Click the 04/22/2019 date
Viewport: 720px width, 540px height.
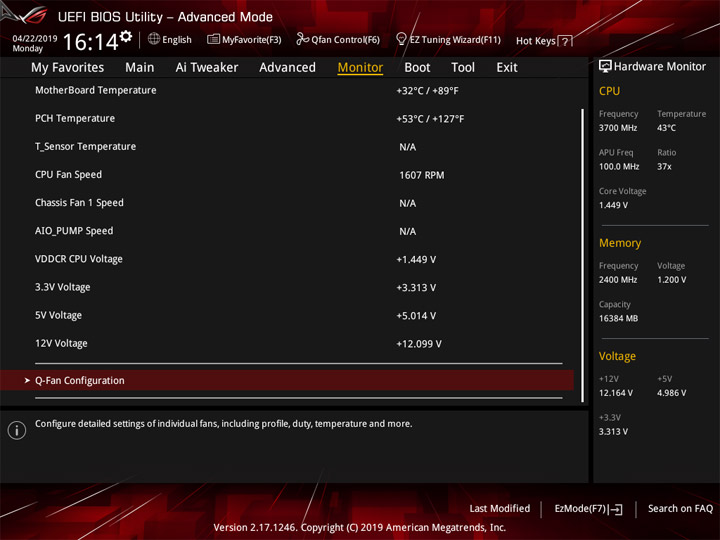[x=35, y=39]
